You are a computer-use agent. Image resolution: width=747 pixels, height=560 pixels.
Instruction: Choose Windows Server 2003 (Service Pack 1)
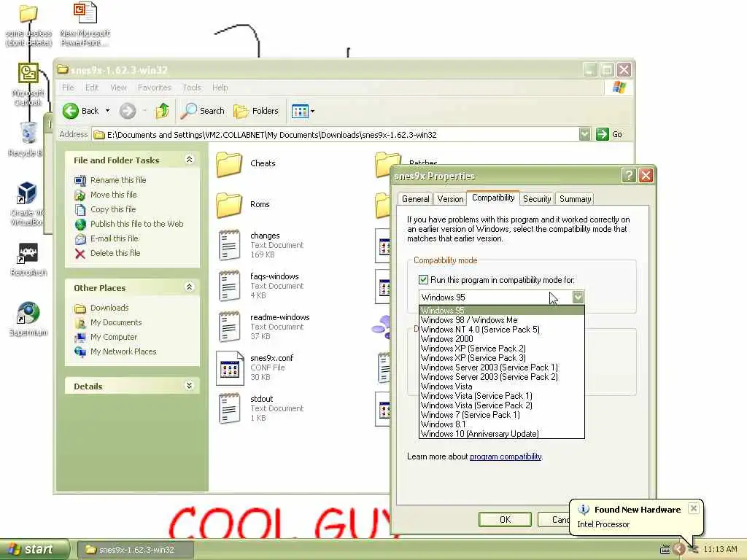(502, 367)
